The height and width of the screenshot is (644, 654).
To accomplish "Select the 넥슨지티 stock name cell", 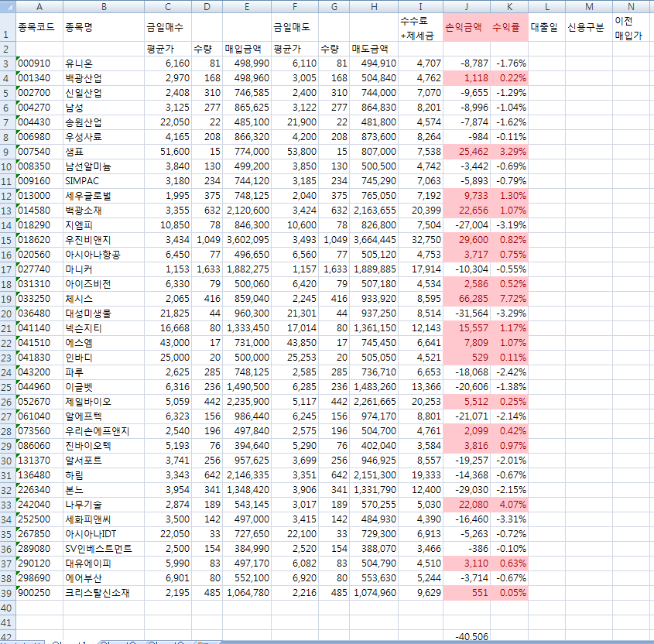I will point(104,328).
